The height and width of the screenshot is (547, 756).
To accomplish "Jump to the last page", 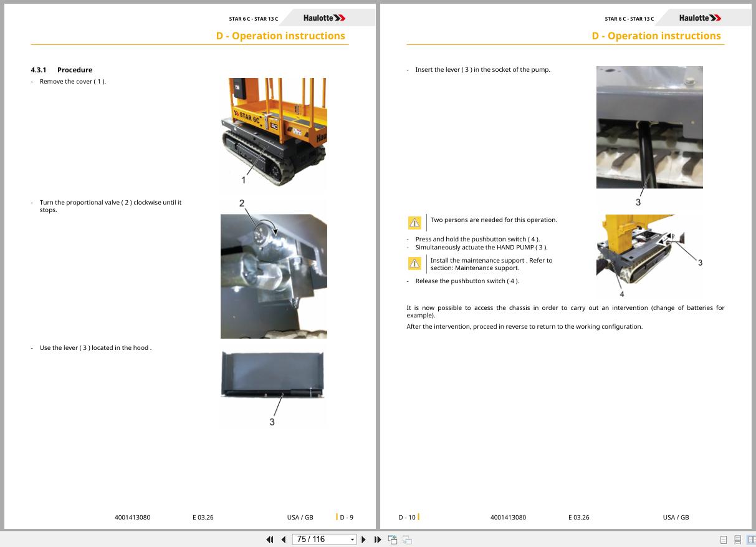I will click(x=378, y=540).
